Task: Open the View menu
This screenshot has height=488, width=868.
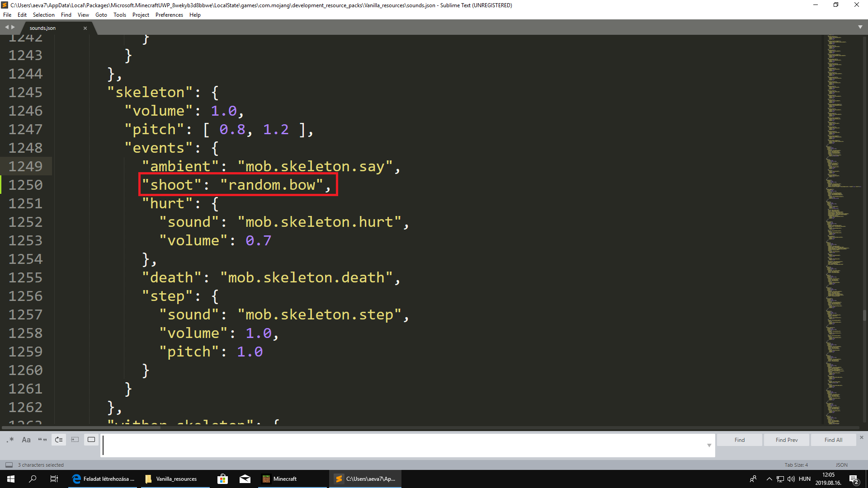Action: (83, 15)
